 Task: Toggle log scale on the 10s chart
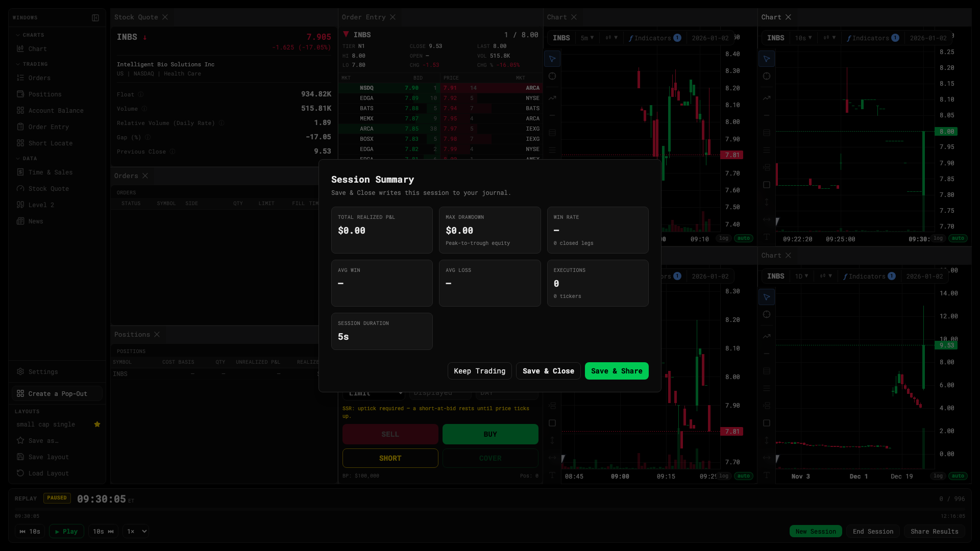pyautogui.click(x=938, y=238)
